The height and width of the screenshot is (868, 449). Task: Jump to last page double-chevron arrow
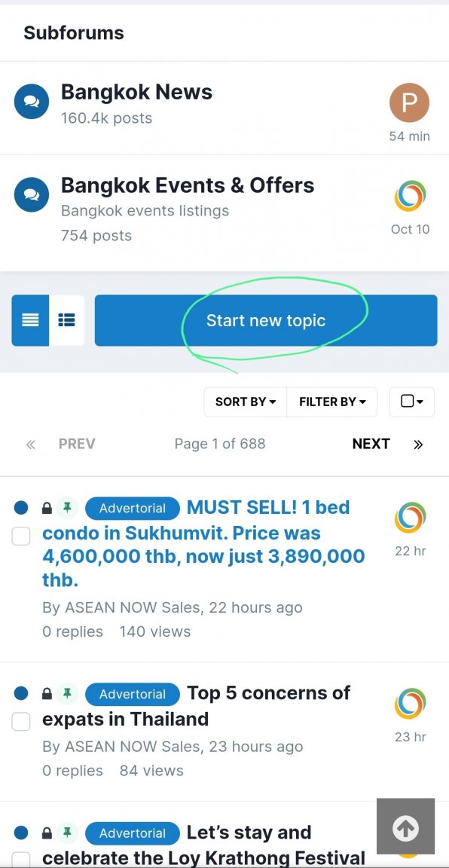tap(418, 444)
